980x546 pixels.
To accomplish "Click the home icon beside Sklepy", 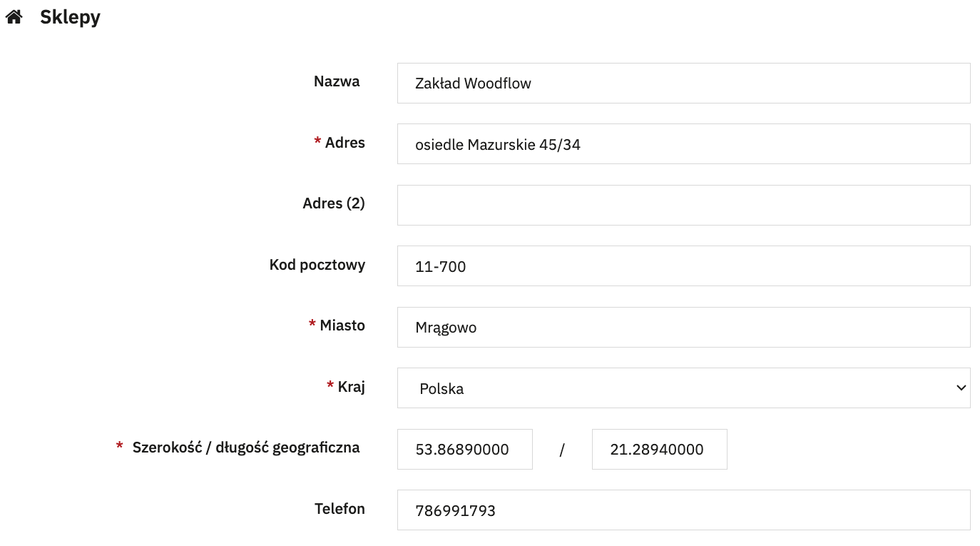I will (x=14, y=17).
